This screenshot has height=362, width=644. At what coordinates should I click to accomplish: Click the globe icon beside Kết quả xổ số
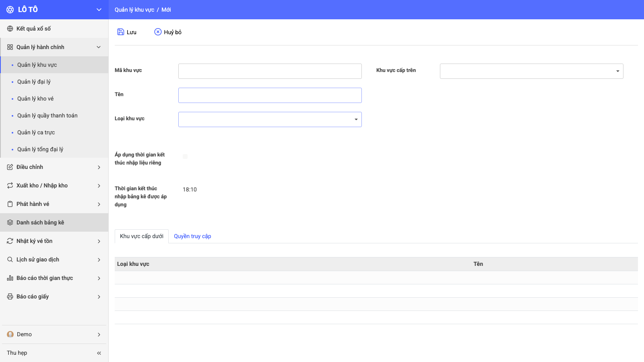(x=10, y=29)
